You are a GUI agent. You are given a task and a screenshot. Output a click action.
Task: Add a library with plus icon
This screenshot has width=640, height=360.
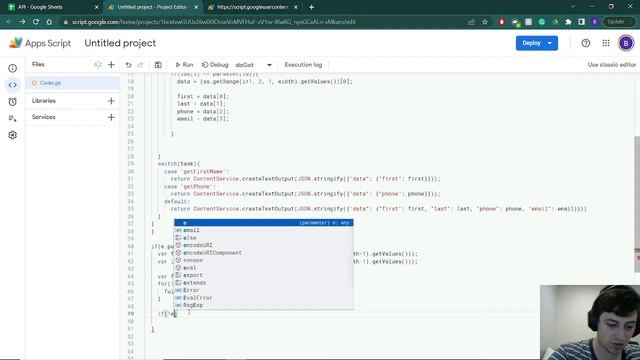point(111,101)
